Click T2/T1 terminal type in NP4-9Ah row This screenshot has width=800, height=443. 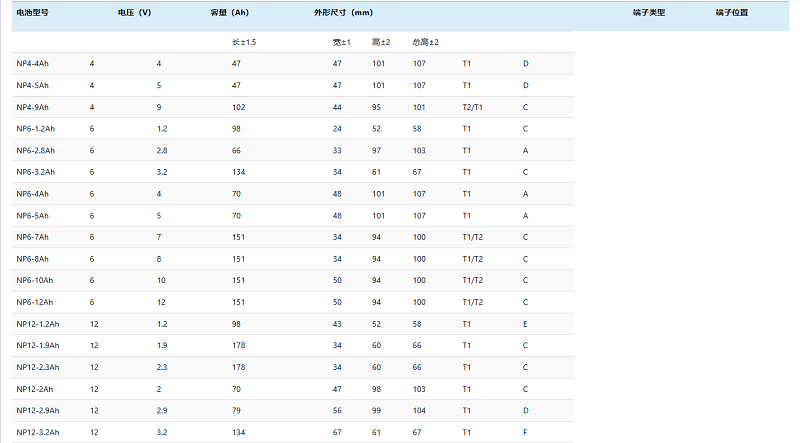coord(472,107)
